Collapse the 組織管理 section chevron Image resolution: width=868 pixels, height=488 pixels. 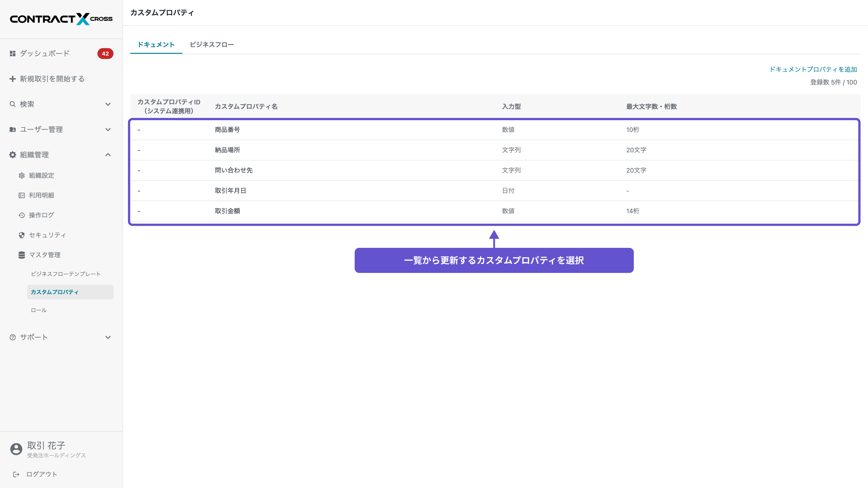(108, 155)
